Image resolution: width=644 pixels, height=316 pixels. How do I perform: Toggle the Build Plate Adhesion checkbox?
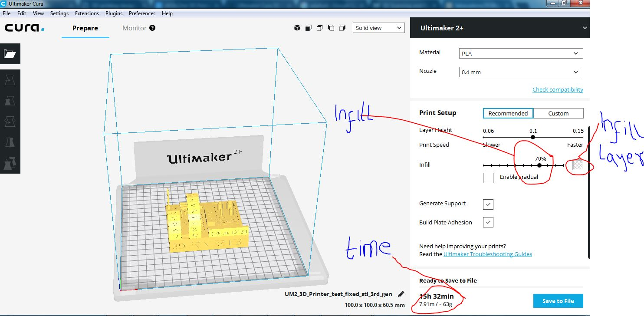[488, 223]
